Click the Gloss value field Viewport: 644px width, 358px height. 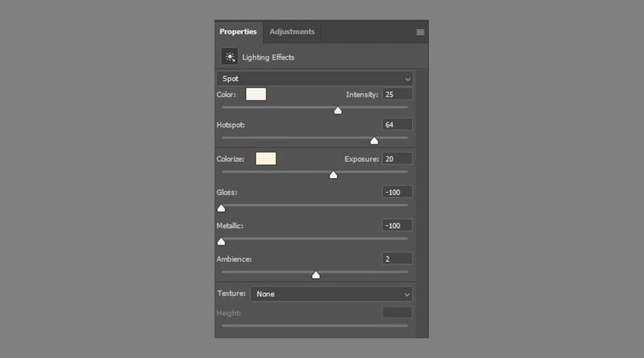[397, 192]
